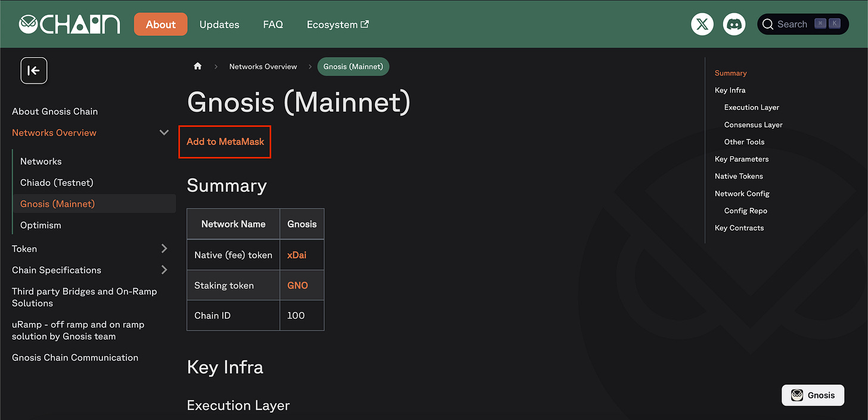Open the Gnosis widget at bottom right
868x420 pixels.
coord(813,395)
